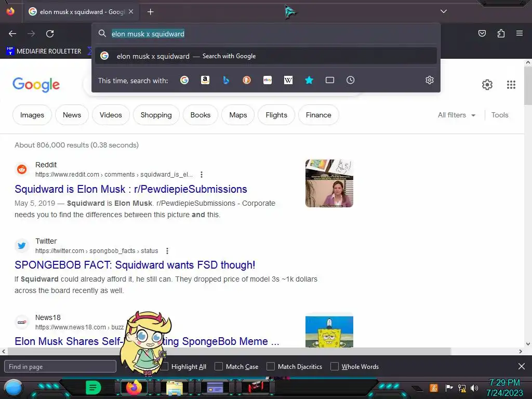The height and width of the screenshot is (399, 532).
Task: Switch to the Images results tab
Action: click(32, 115)
